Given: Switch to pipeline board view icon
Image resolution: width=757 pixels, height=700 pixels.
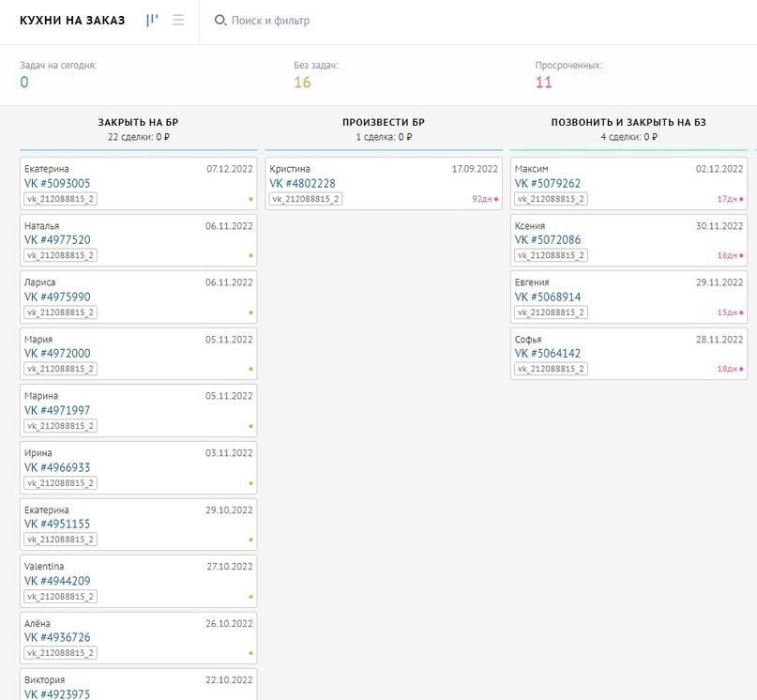Looking at the screenshot, I should pyautogui.click(x=152, y=21).
